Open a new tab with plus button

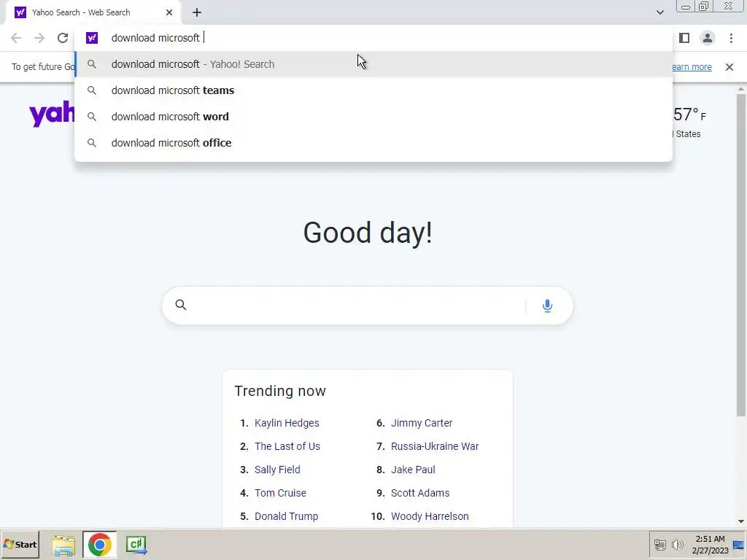197,12
